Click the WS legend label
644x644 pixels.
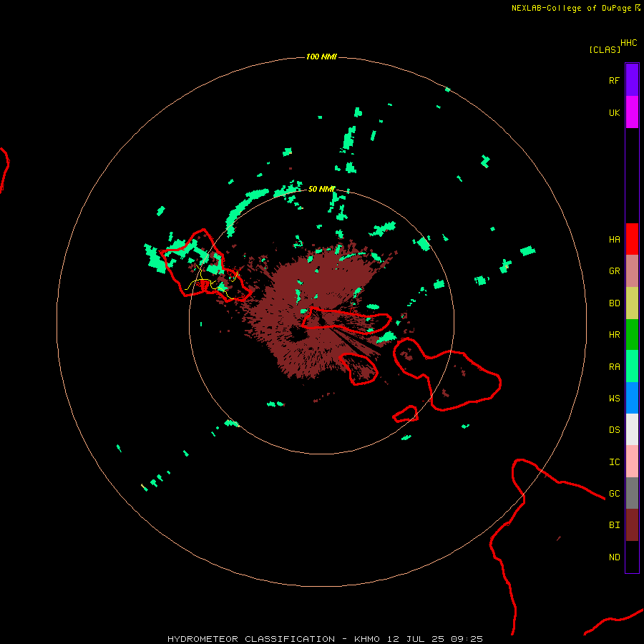614,398
